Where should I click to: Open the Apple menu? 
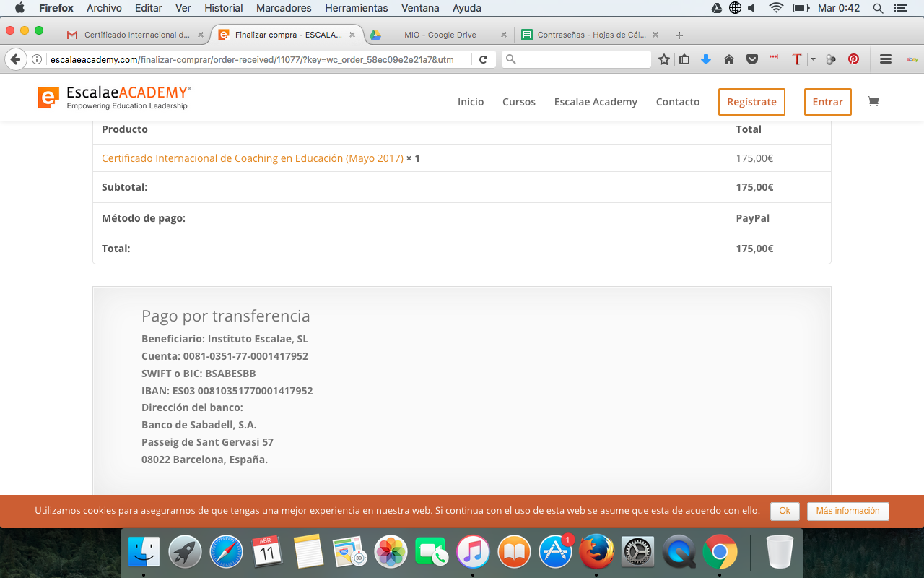pyautogui.click(x=19, y=8)
